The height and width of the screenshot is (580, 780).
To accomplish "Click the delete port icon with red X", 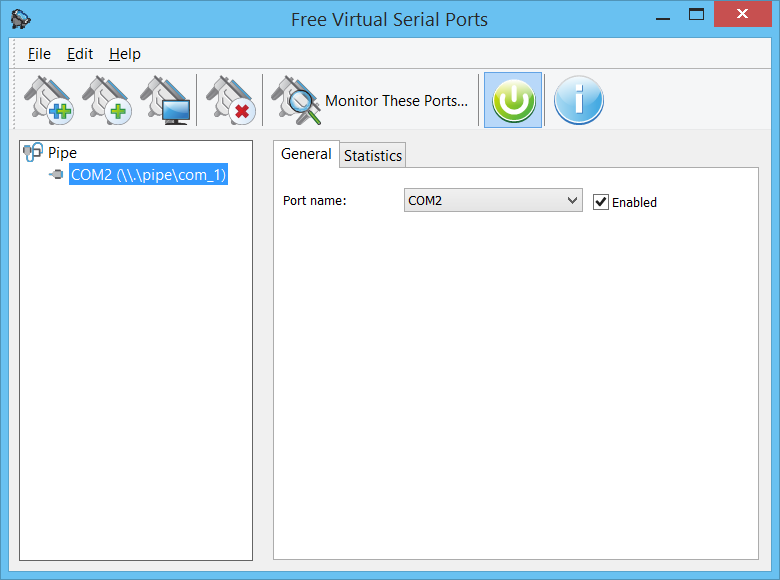I will (x=231, y=100).
